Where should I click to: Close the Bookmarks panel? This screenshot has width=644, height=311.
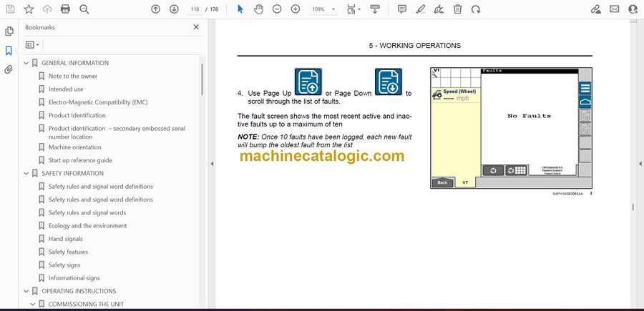pos(196,27)
